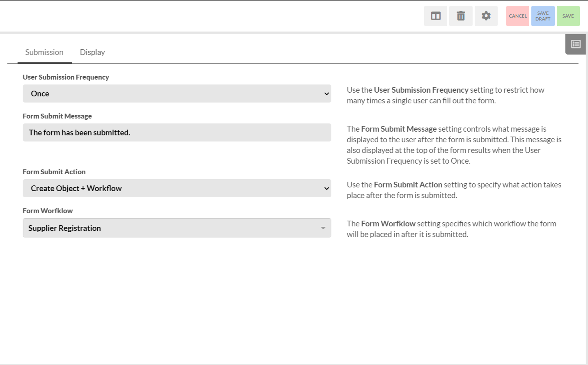This screenshot has height=365, width=588.
Task: Click the SAVE DRAFT button
Action: (x=543, y=16)
